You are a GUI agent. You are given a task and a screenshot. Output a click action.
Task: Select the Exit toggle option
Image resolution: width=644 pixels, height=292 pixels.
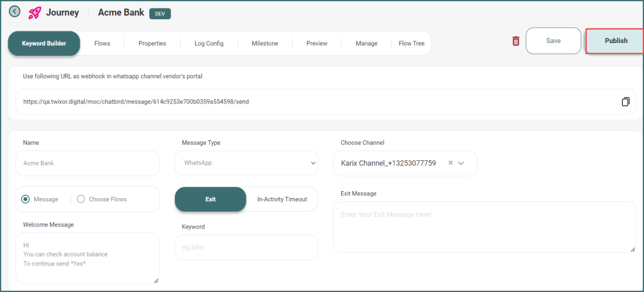[x=210, y=199]
